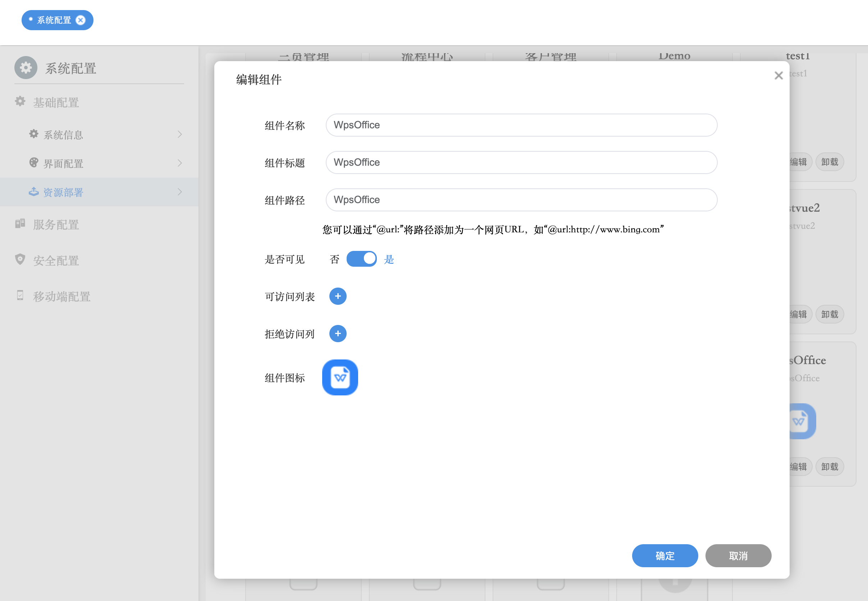
Task: Click the 移动端配置 phone icon
Action: [20, 295]
